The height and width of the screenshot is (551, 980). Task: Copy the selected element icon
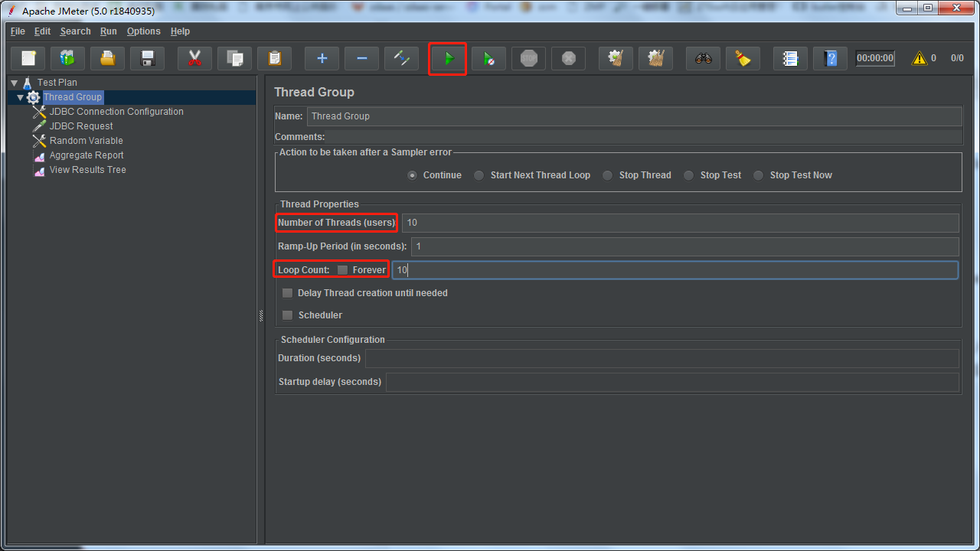[x=234, y=58]
